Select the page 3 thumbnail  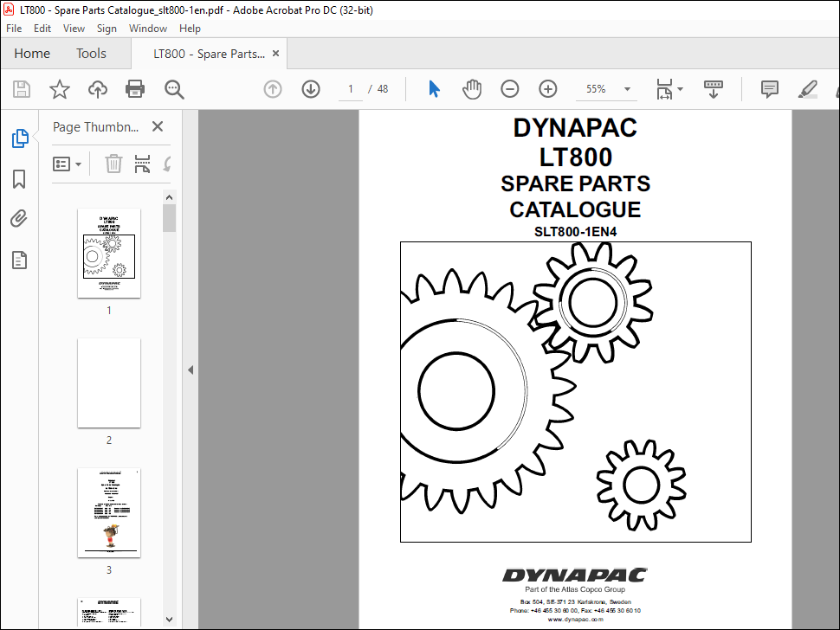(x=109, y=513)
